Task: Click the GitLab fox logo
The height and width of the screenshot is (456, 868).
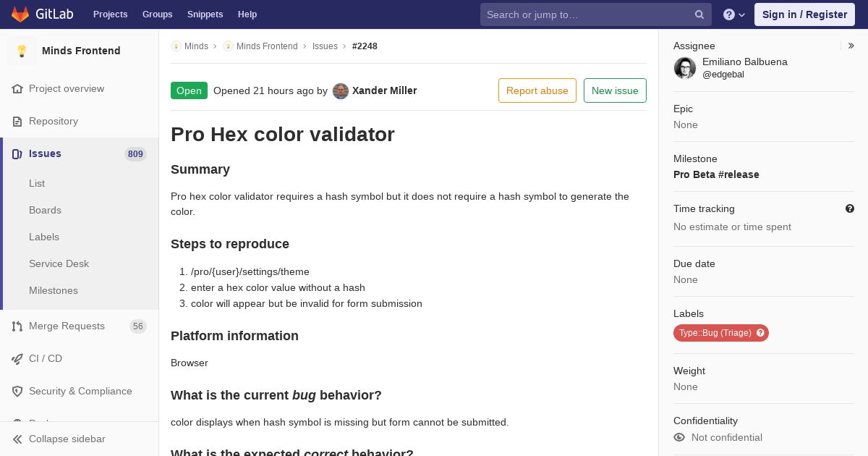Action: point(20,14)
